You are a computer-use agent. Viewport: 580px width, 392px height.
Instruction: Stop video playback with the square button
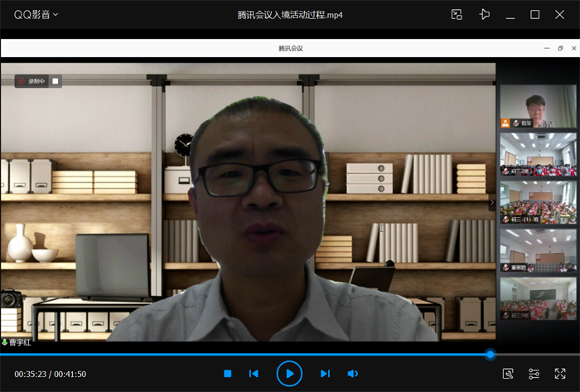coord(228,374)
